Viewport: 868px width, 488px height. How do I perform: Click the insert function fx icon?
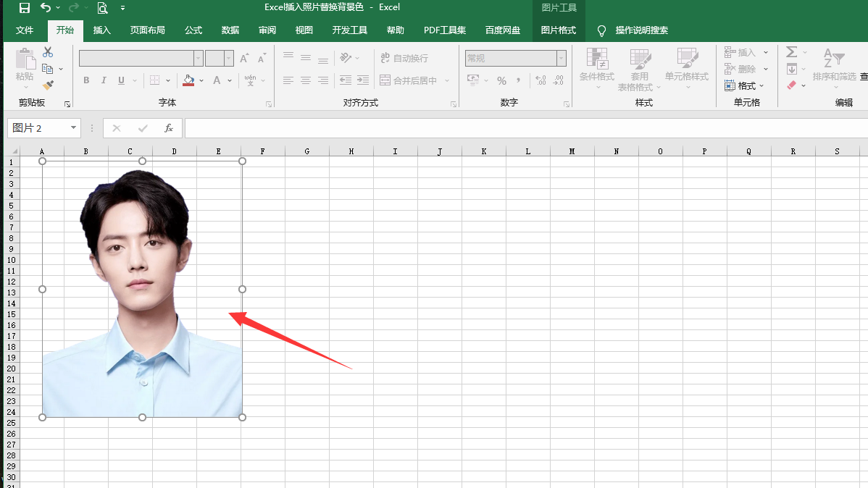coord(169,128)
